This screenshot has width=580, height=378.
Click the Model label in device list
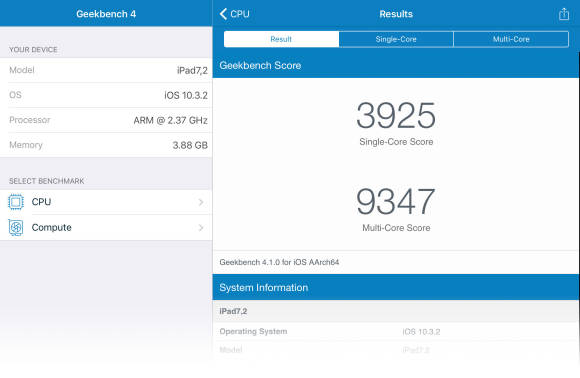[22, 70]
